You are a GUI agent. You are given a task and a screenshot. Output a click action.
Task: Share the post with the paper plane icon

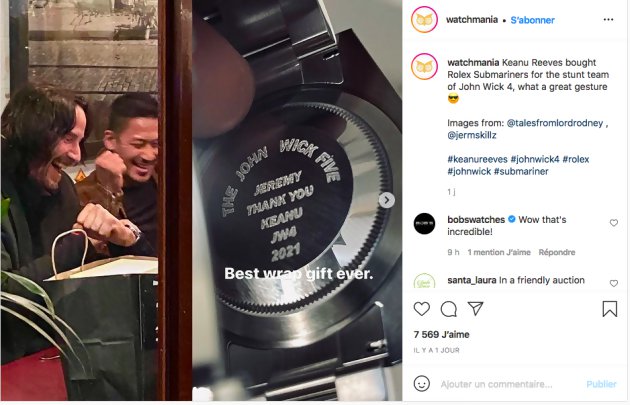pyautogui.click(x=475, y=309)
